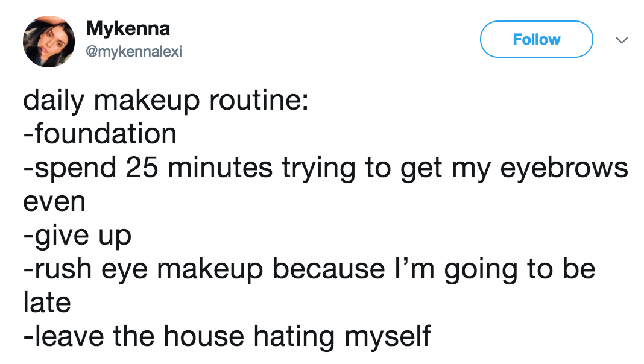The image size is (644, 364).
Task: Select the word 'myself' ending the tweet
Action: (x=387, y=337)
